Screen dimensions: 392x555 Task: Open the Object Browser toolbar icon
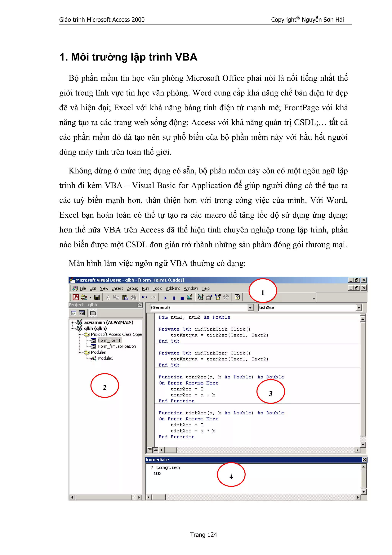pos(218,297)
